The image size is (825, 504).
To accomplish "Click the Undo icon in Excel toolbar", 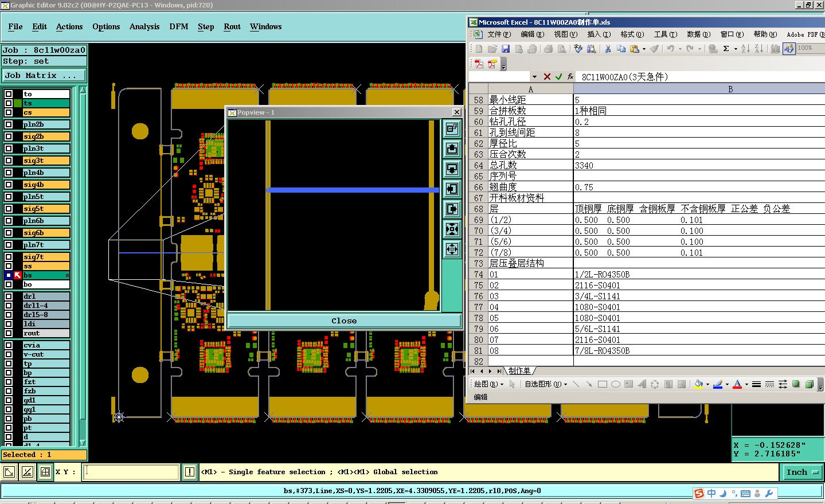I will click(x=670, y=49).
